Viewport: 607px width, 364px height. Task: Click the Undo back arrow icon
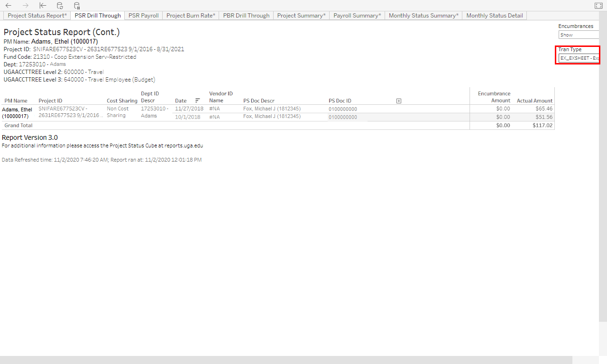coord(9,6)
